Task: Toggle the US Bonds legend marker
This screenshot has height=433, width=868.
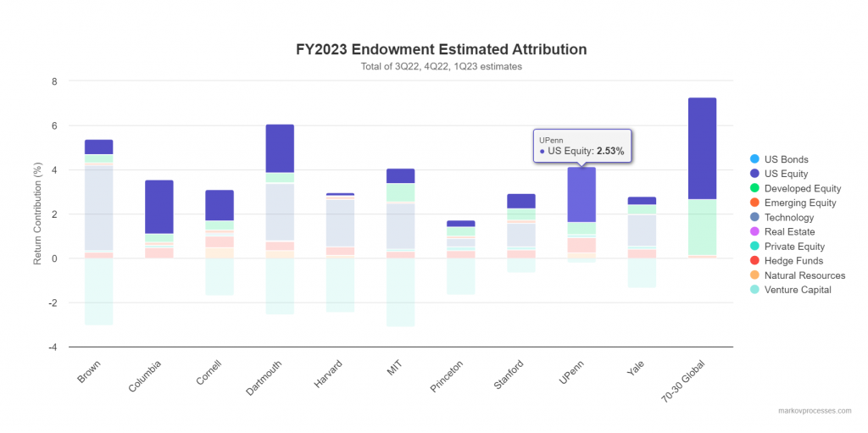Action: click(x=754, y=159)
